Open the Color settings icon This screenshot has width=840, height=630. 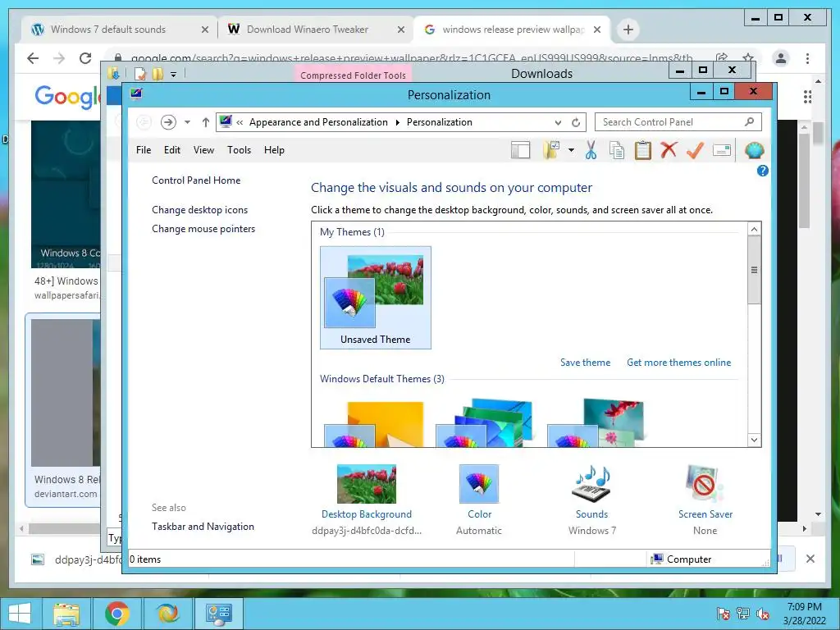pos(479,484)
